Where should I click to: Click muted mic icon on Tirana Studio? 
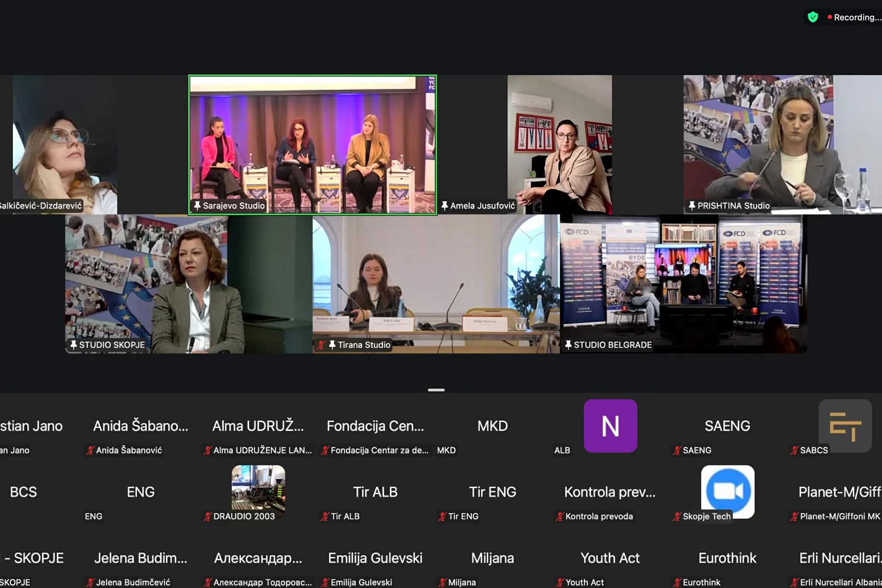coord(321,345)
